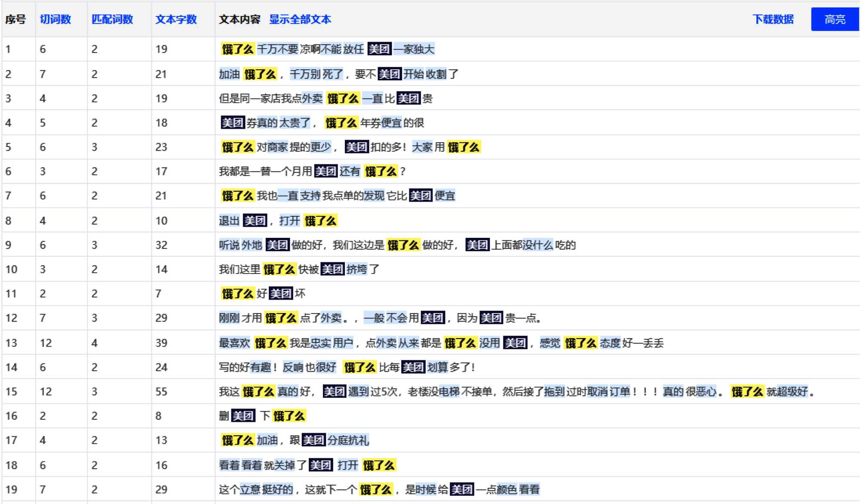Click the 饿了么 tag in row 11
This screenshot has width=860, height=504.
click(x=237, y=294)
